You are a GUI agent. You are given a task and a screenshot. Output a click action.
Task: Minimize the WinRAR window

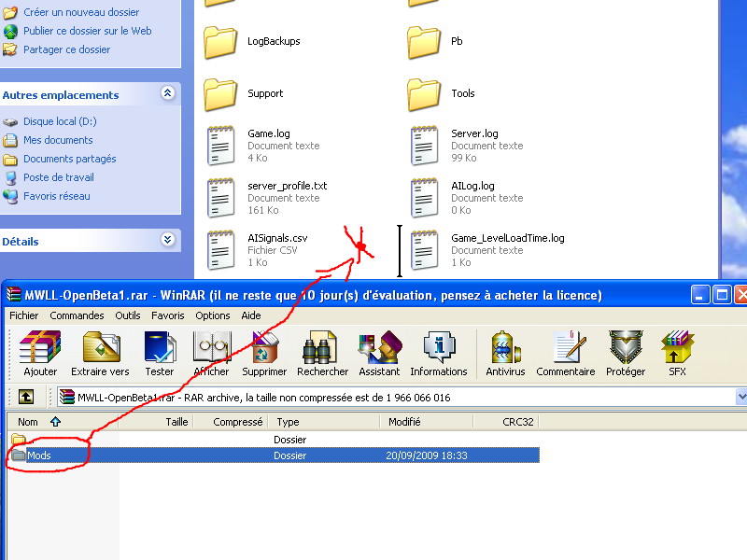pos(699,295)
